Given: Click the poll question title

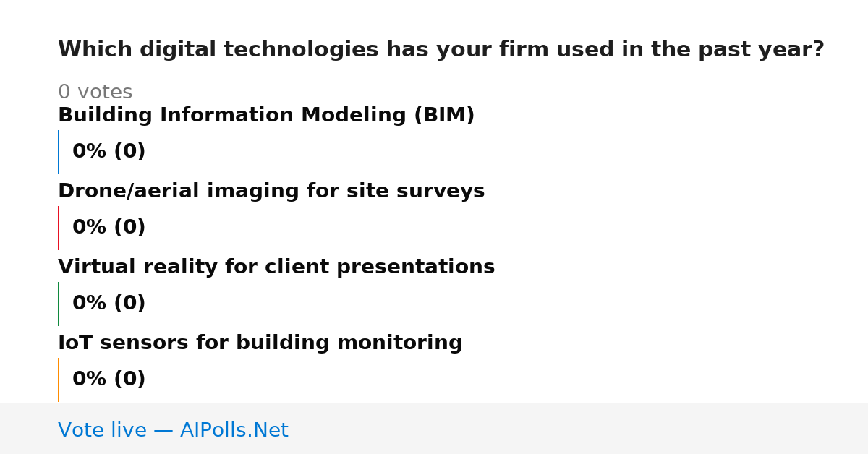Looking at the screenshot, I should point(441,50).
